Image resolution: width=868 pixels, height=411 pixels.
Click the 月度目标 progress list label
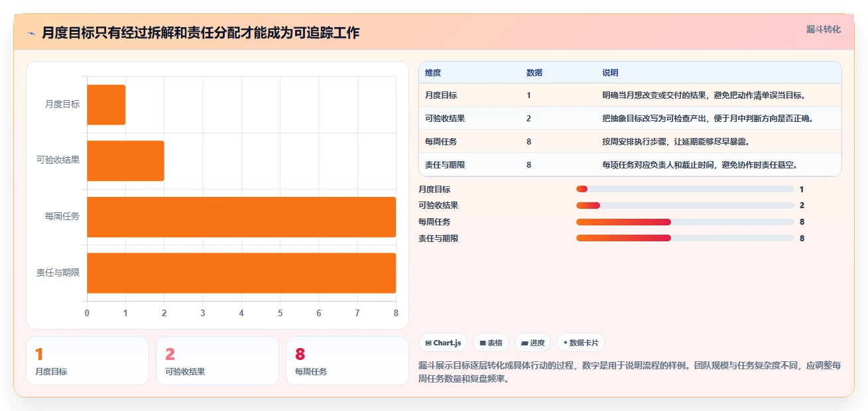(x=434, y=189)
